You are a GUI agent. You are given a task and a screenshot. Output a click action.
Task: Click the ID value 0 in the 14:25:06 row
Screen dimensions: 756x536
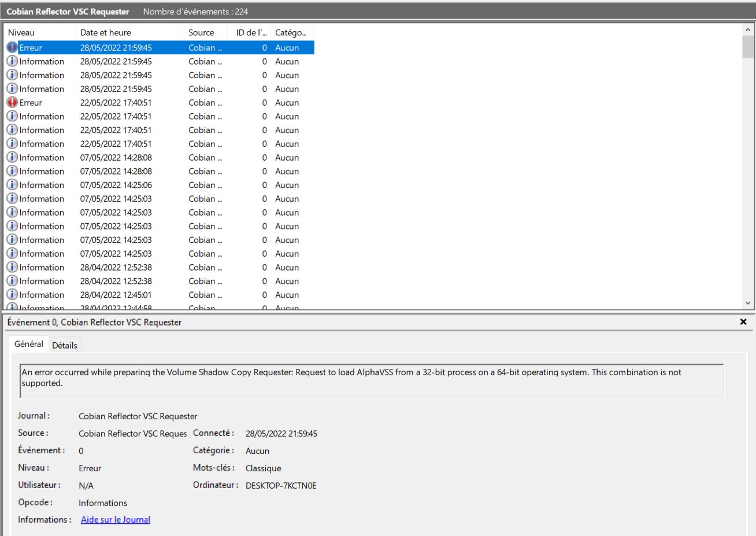[264, 185]
